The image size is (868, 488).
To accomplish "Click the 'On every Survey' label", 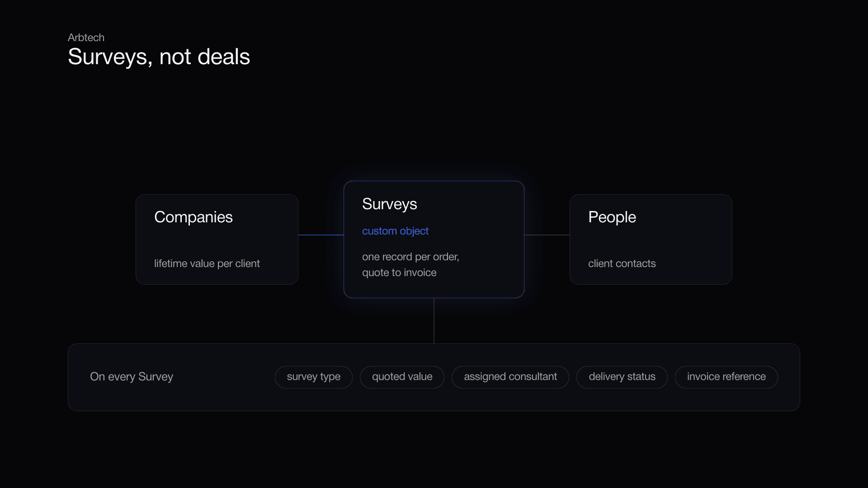I will pyautogui.click(x=132, y=376).
